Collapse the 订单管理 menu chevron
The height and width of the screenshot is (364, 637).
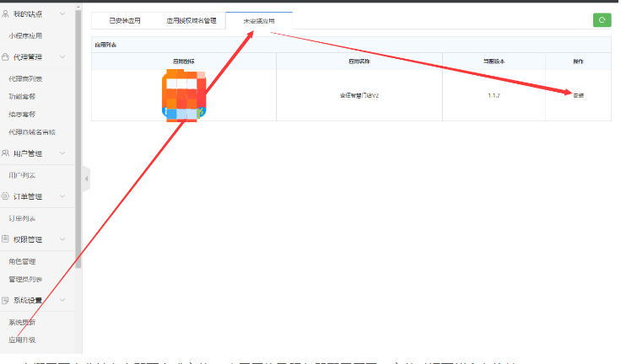pos(62,196)
